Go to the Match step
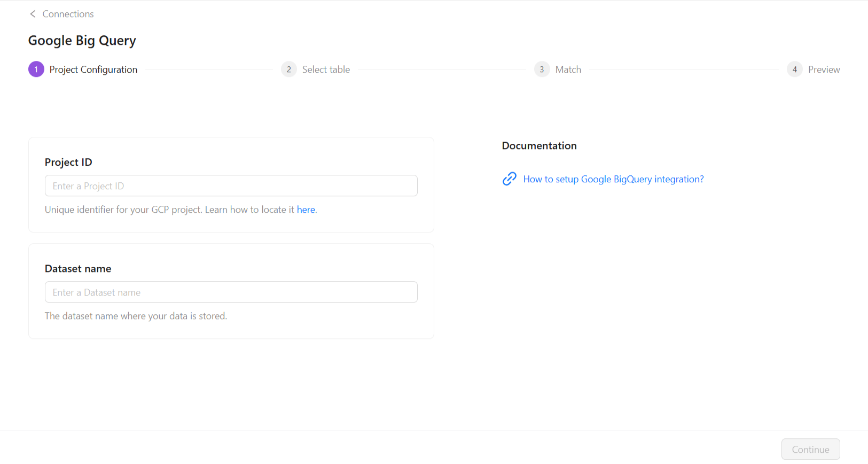This screenshot has width=868, height=464. tap(568, 69)
